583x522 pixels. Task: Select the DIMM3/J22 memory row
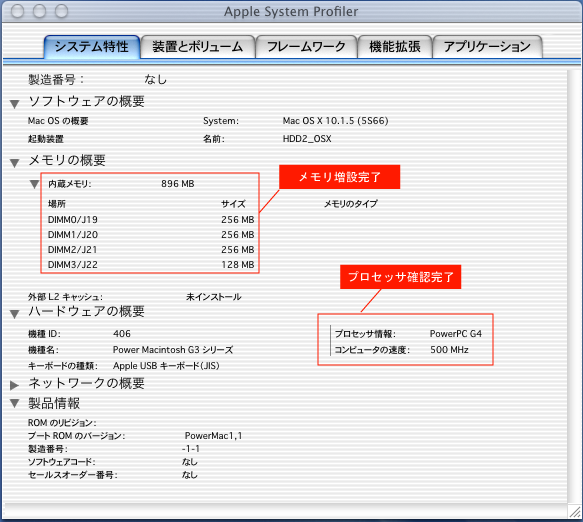(151, 265)
